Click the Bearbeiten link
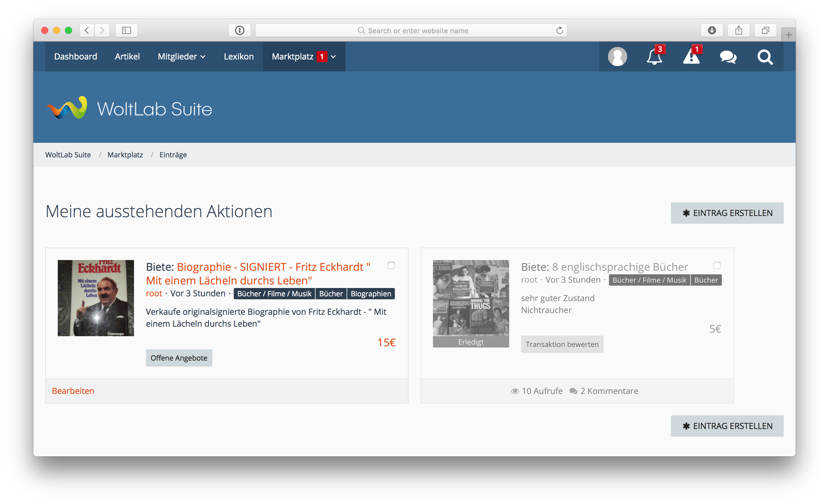The width and height of the screenshot is (829, 504). (73, 391)
